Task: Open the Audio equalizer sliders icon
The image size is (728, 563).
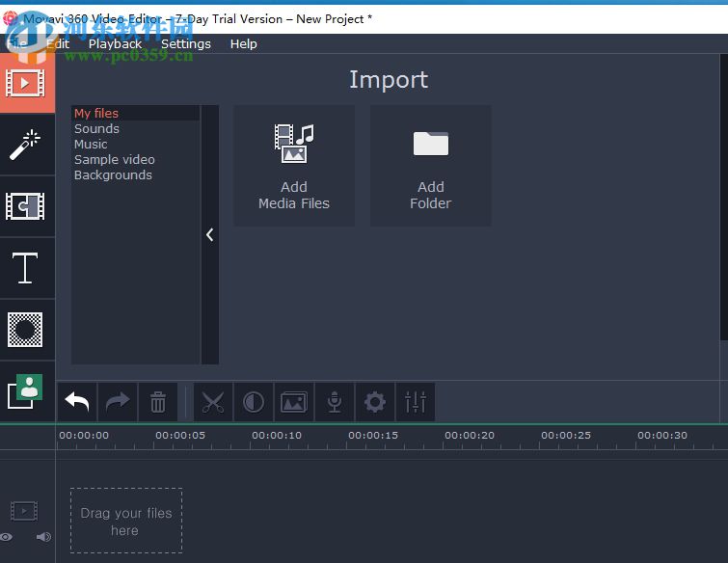Action: [415, 402]
